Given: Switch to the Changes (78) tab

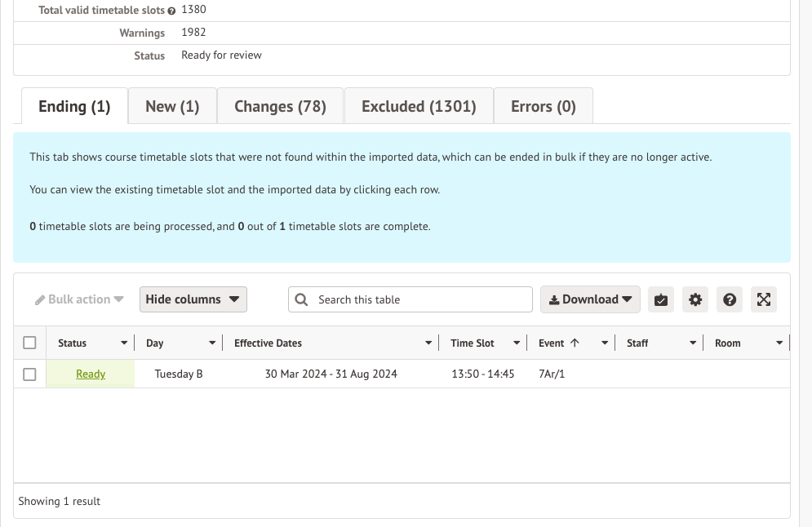Looking at the screenshot, I should click(x=280, y=107).
